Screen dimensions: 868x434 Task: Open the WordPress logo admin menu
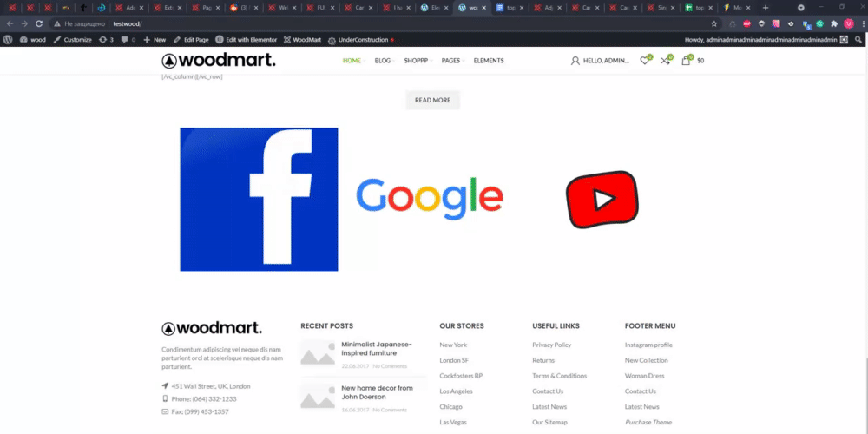pos(8,40)
